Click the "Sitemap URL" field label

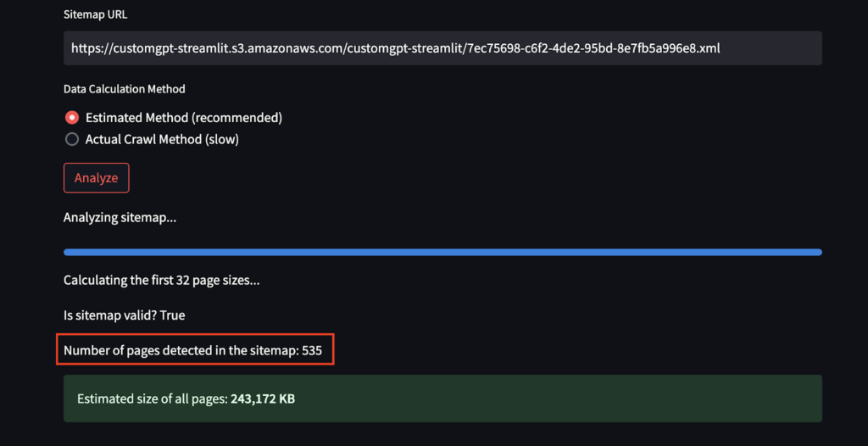(x=96, y=15)
